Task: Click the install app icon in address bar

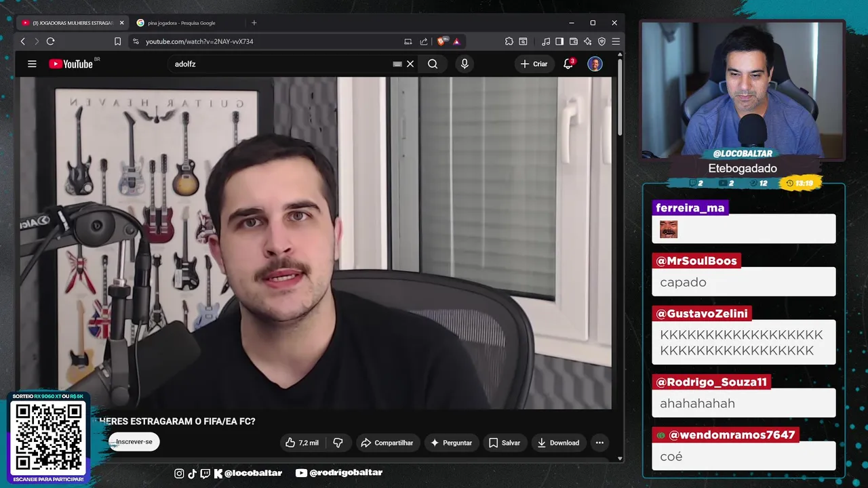Action: pyautogui.click(x=408, y=41)
